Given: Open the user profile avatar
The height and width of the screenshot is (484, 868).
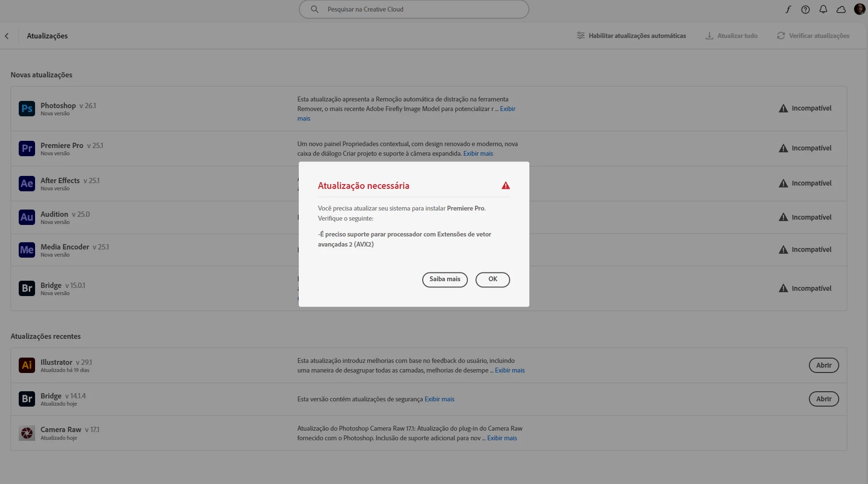Looking at the screenshot, I should click(860, 9).
